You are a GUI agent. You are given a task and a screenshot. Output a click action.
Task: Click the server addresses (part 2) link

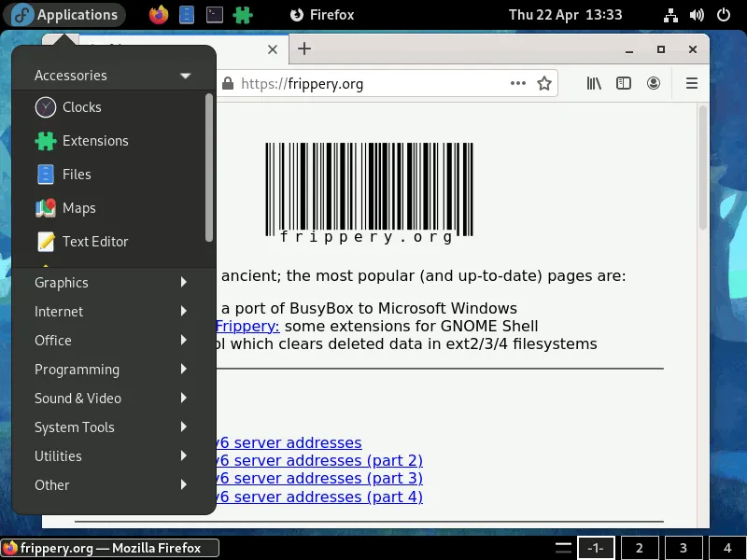317,460
